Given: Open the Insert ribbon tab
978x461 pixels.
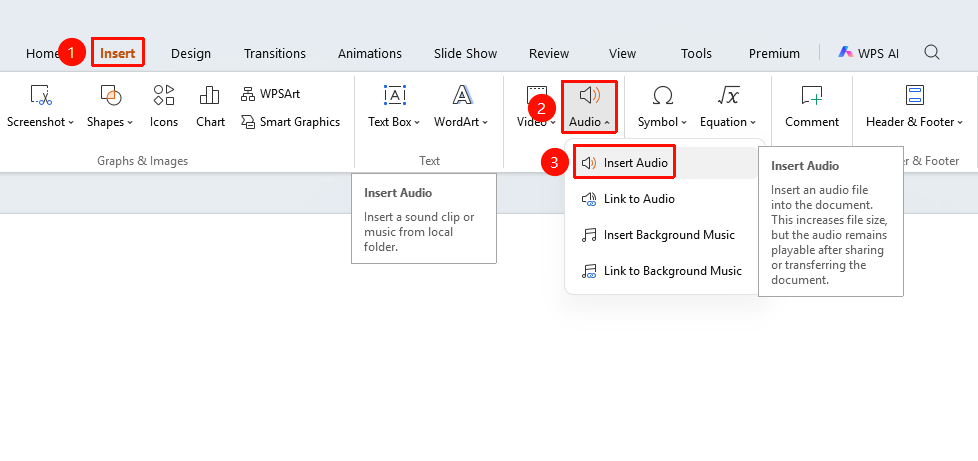Looking at the screenshot, I should tap(118, 53).
